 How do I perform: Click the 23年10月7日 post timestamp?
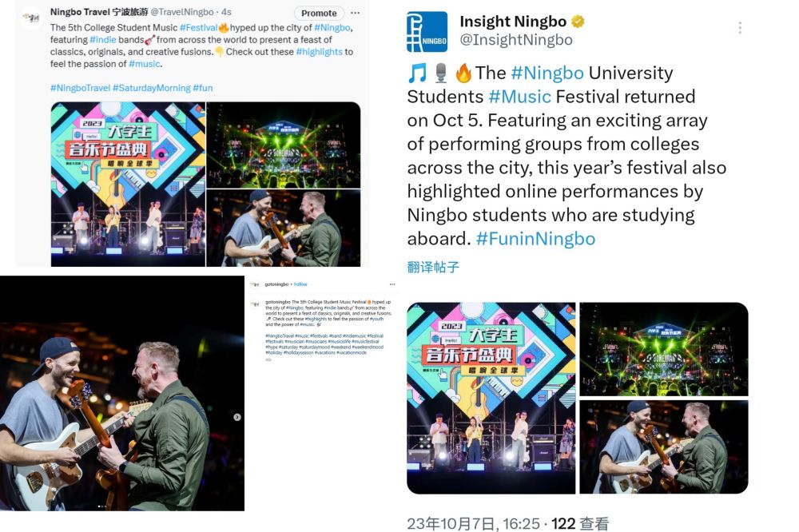pos(473,523)
